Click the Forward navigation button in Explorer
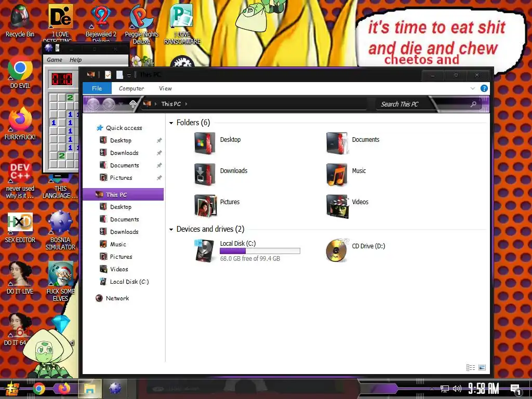 tap(109, 104)
